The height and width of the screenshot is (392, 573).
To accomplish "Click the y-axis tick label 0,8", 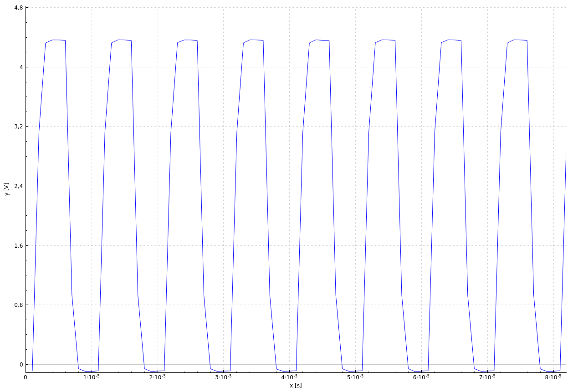I will pyautogui.click(x=18, y=305).
